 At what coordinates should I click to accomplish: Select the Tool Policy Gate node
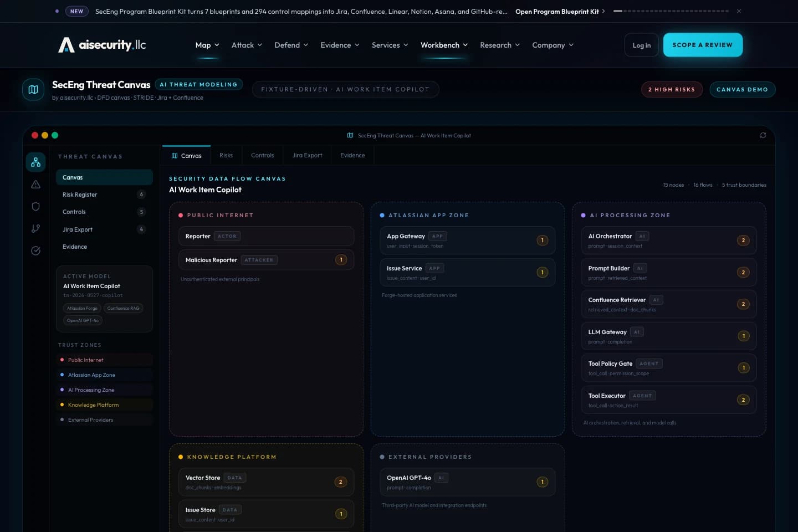pyautogui.click(x=669, y=367)
